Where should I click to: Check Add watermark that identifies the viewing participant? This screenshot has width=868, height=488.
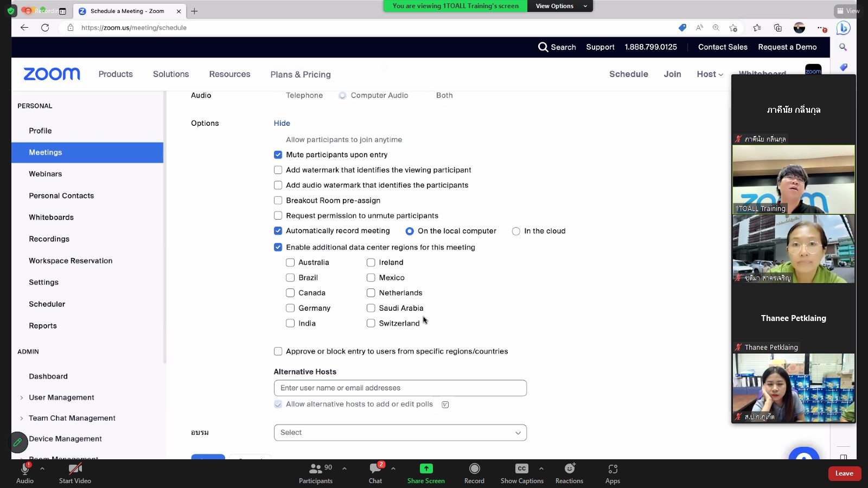[x=278, y=170]
